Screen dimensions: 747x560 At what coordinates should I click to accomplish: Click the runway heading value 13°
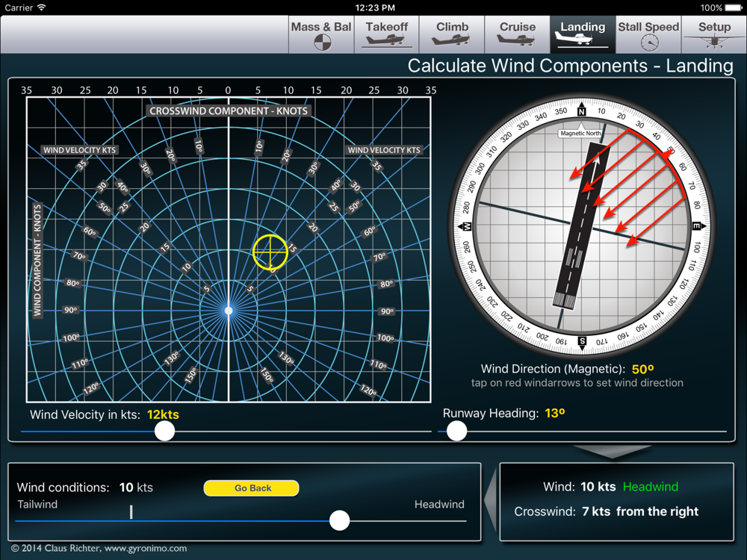point(555,414)
